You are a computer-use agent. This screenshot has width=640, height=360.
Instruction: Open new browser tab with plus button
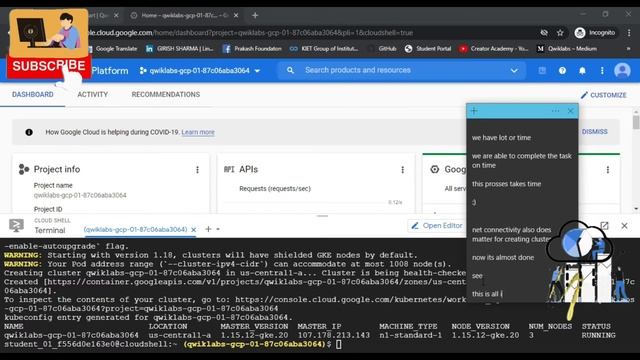255,16
